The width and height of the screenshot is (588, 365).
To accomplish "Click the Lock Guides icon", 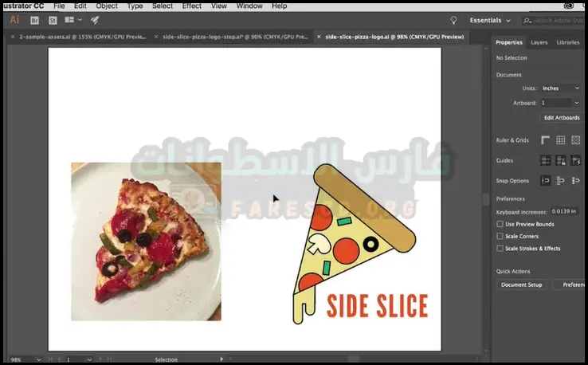I will 561,160.
